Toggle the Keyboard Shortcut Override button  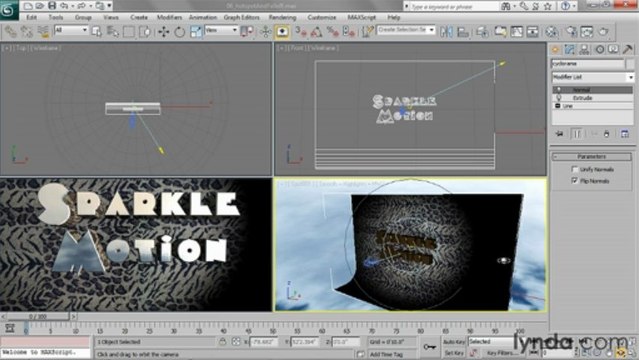(282, 31)
